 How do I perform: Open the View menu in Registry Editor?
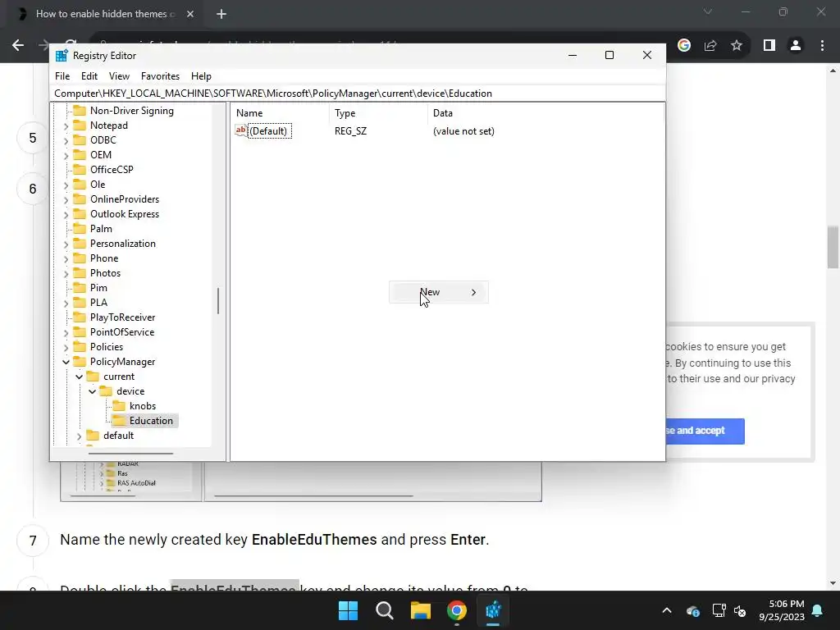click(x=119, y=76)
